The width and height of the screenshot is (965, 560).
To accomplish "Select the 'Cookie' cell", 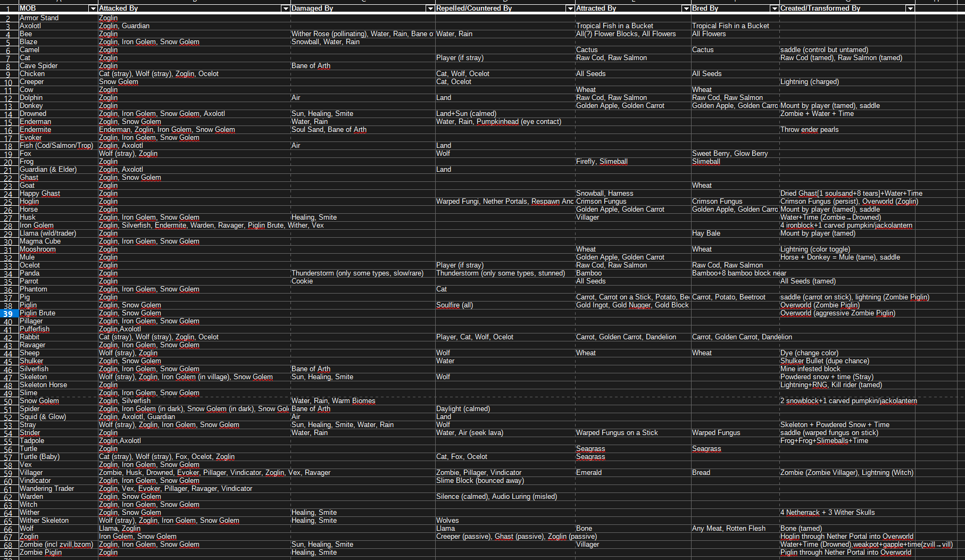I will pyautogui.click(x=363, y=281).
